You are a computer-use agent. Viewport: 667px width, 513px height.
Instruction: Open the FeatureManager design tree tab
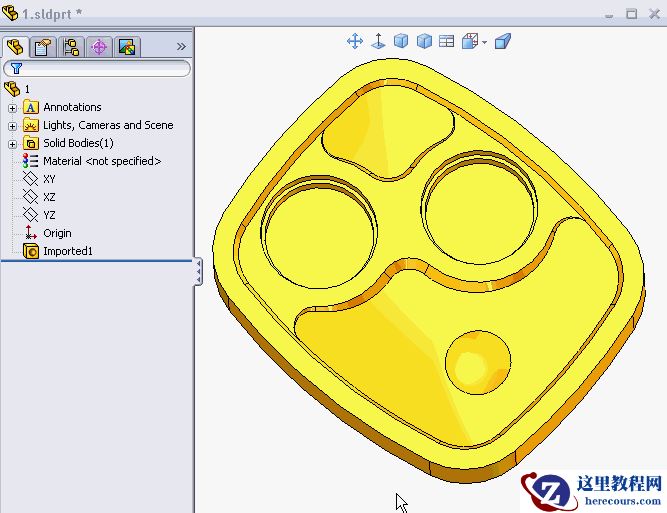point(15,47)
